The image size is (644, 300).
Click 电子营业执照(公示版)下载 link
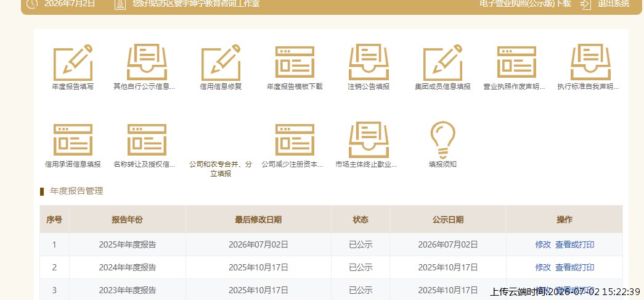(x=525, y=4)
